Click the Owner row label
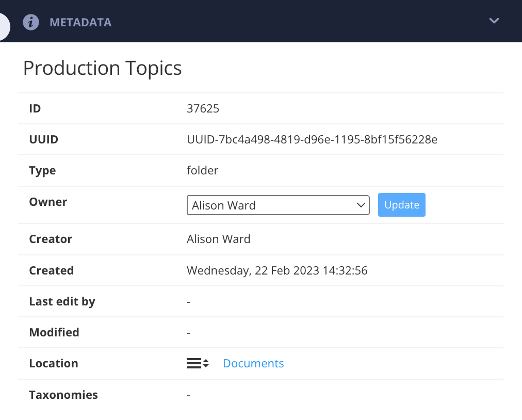Viewport: 522px width, 420px height. pyautogui.click(x=48, y=202)
